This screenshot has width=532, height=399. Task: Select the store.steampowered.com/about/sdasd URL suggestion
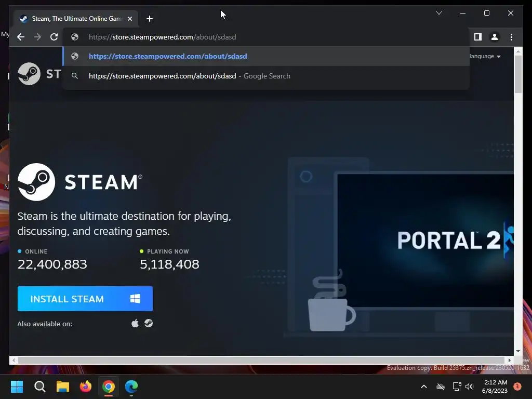(267, 56)
